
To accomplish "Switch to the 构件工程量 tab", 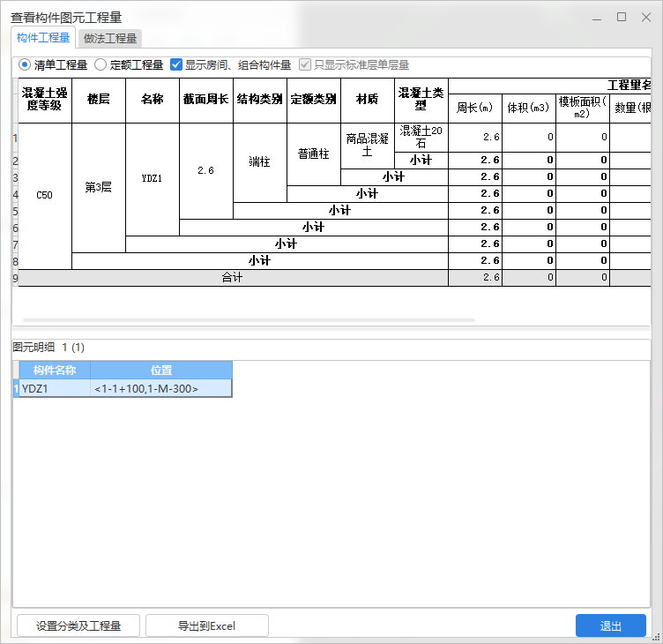I will 43,38.
